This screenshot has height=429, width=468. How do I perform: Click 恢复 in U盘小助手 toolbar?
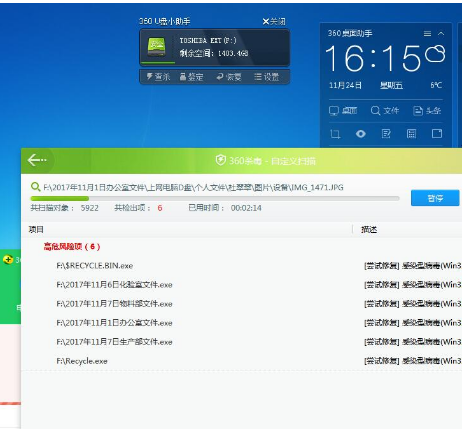click(229, 77)
